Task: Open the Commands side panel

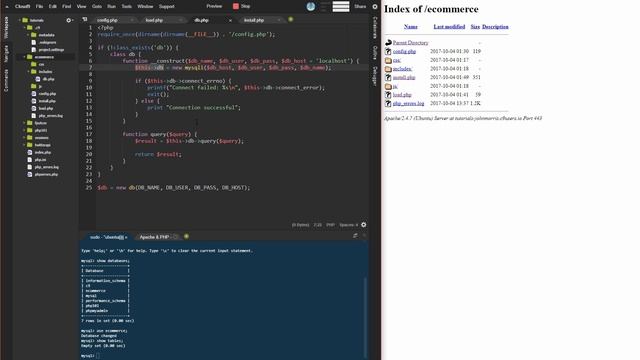Action: click(x=6, y=80)
